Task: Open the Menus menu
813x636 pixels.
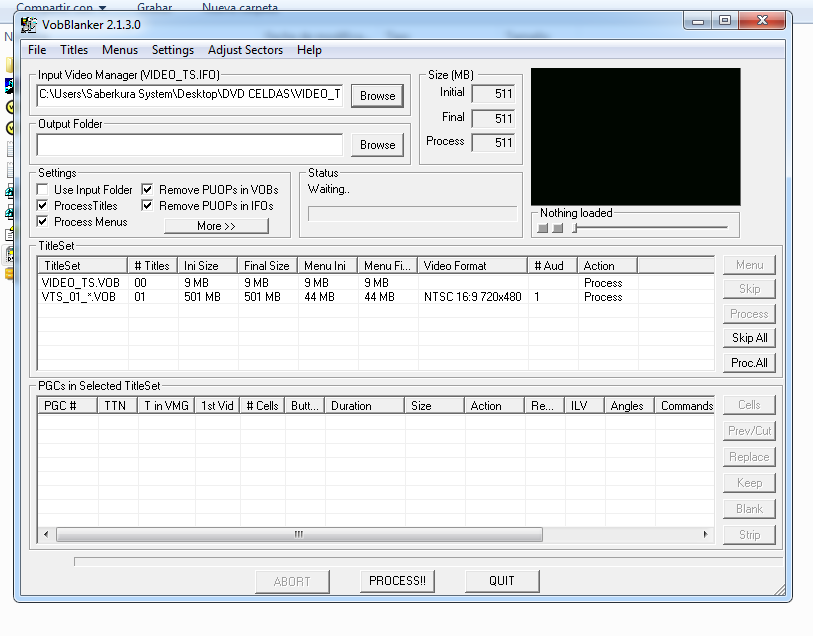Action: pyautogui.click(x=120, y=50)
